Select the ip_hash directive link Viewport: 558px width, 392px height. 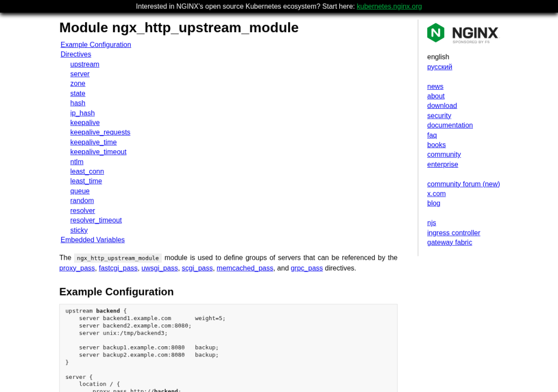[82, 113]
